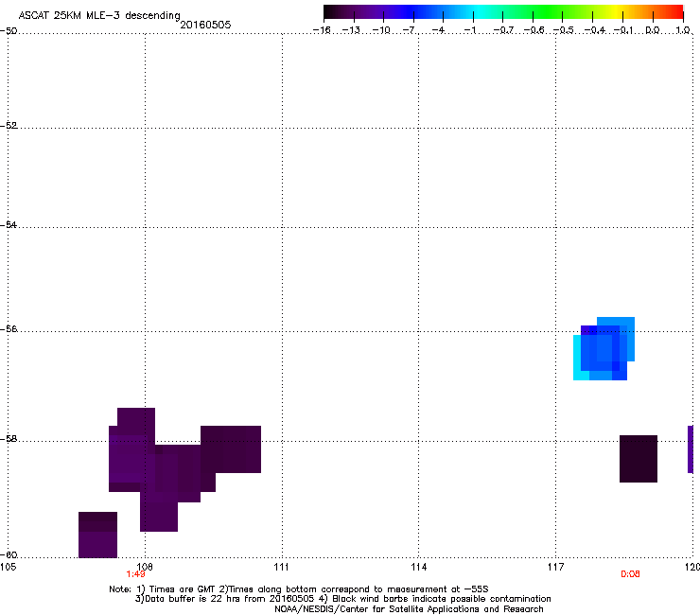Click the -13 color bar label

tap(351, 30)
